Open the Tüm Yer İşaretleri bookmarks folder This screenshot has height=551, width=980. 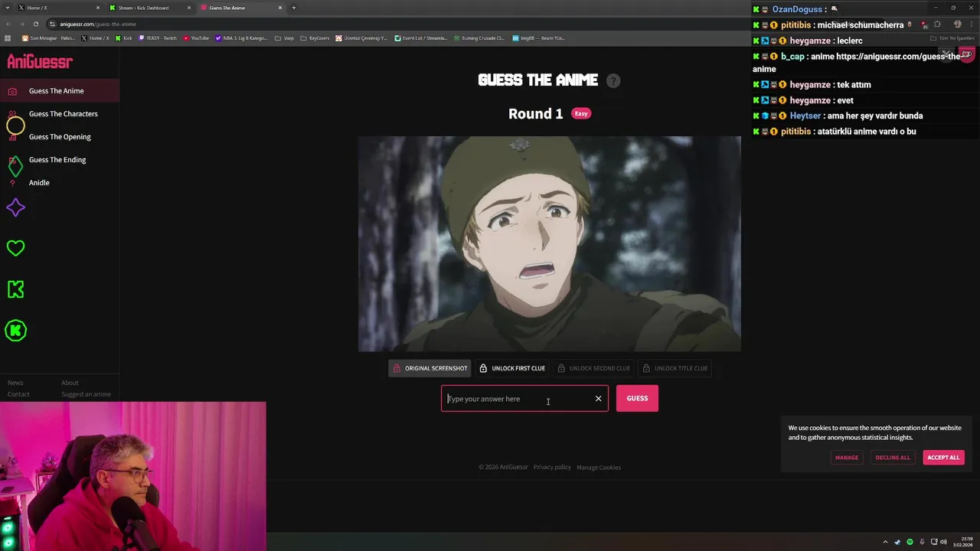(x=952, y=38)
